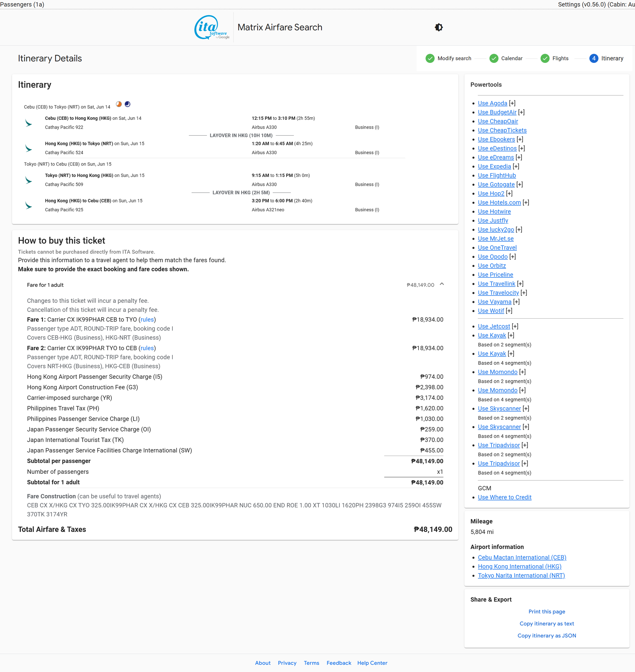The height and width of the screenshot is (672, 635).
Task: Click the green Modify search checkmark icon
Action: [x=430, y=58]
